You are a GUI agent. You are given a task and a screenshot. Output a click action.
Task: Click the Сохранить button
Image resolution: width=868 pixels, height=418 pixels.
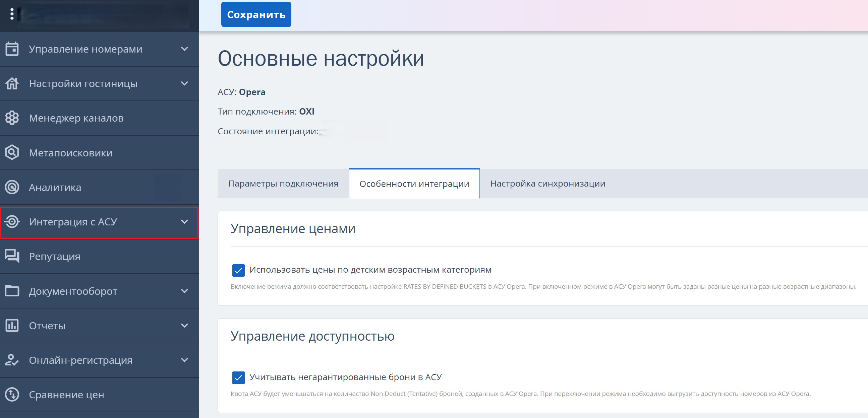[256, 14]
